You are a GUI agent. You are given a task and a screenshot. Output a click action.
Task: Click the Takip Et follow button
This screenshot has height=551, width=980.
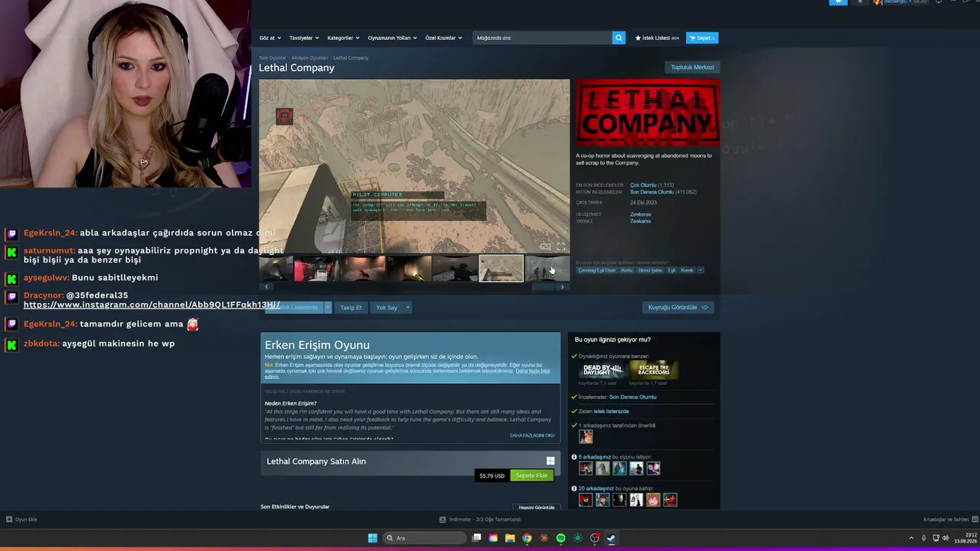point(351,308)
